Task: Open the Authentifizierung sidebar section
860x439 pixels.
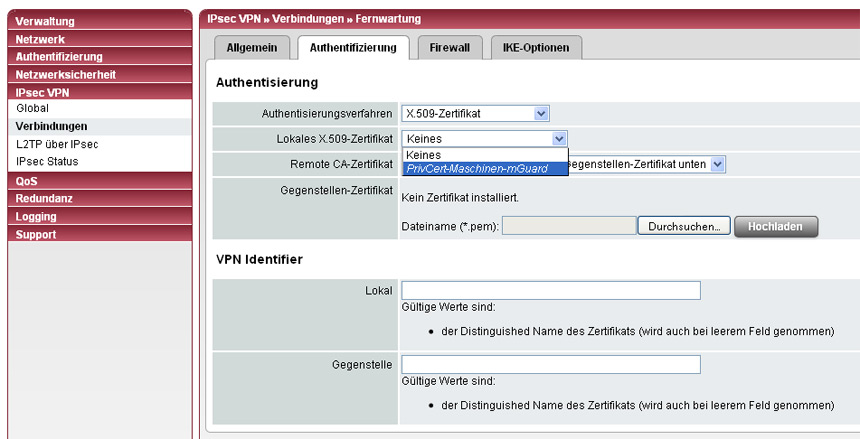Action: pos(59,56)
